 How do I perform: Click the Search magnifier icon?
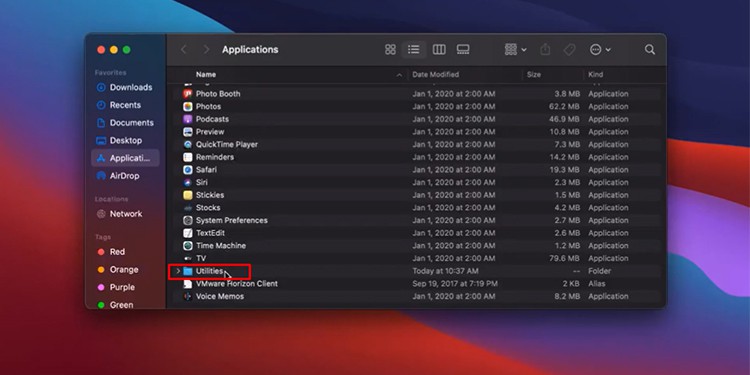[650, 49]
